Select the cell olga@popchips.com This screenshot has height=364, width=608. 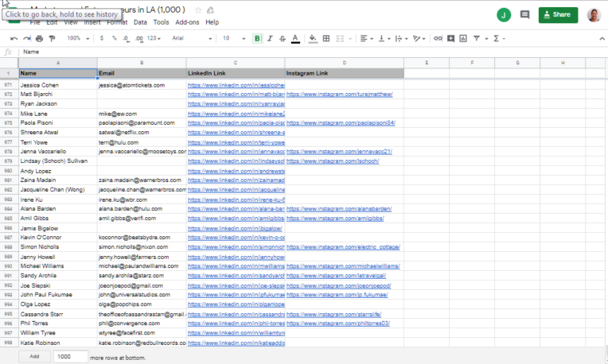(142, 304)
